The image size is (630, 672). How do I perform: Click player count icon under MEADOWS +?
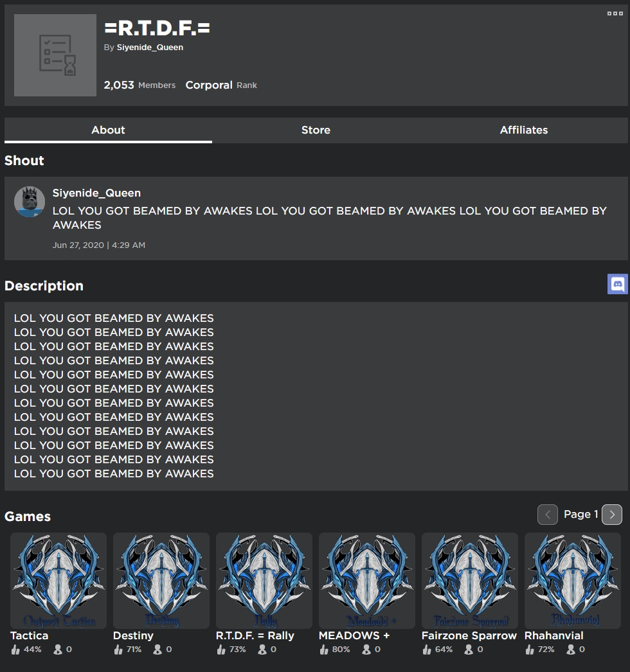[x=366, y=650]
